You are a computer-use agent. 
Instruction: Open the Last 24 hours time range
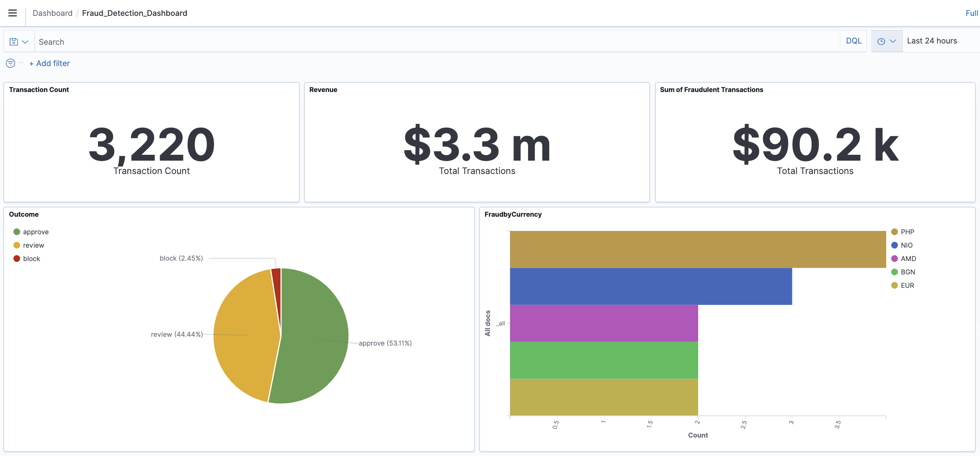tap(932, 41)
